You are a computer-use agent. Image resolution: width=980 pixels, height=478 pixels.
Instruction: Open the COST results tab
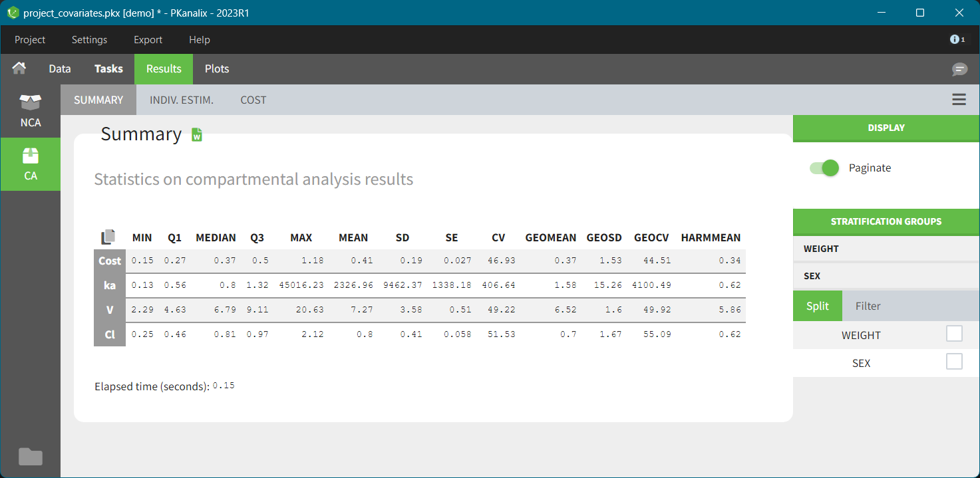253,100
